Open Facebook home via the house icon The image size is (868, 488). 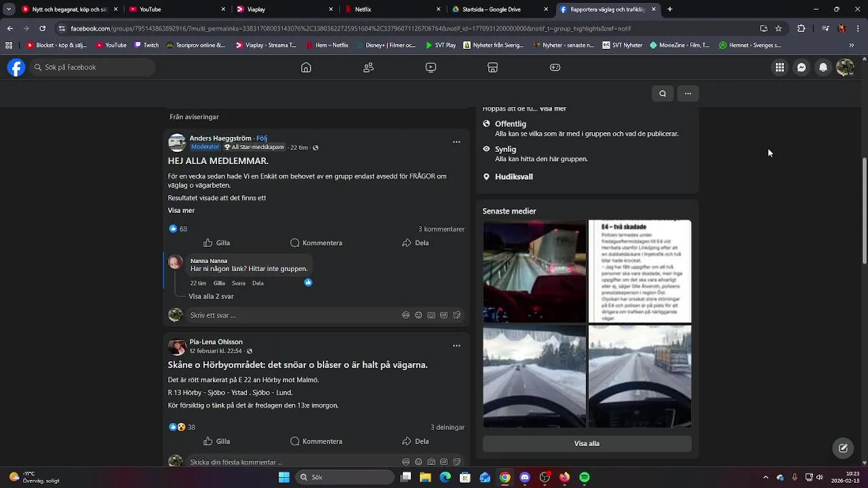point(306,67)
